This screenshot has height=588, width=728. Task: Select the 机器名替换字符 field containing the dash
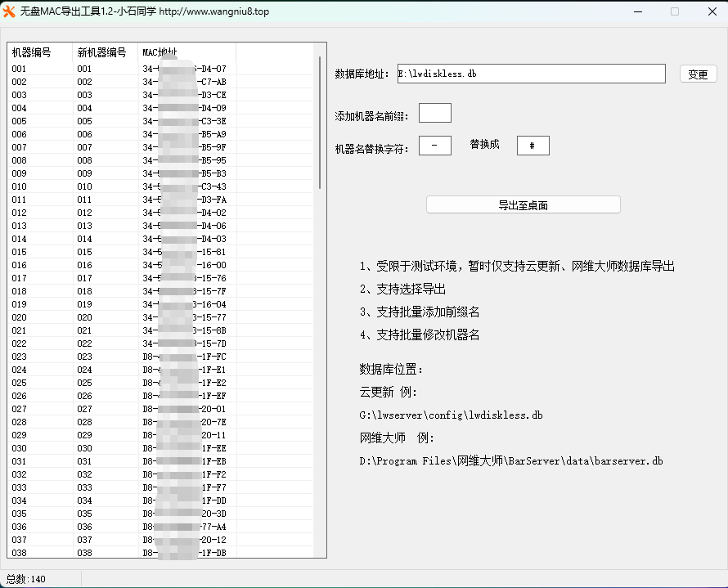pos(434,146)
